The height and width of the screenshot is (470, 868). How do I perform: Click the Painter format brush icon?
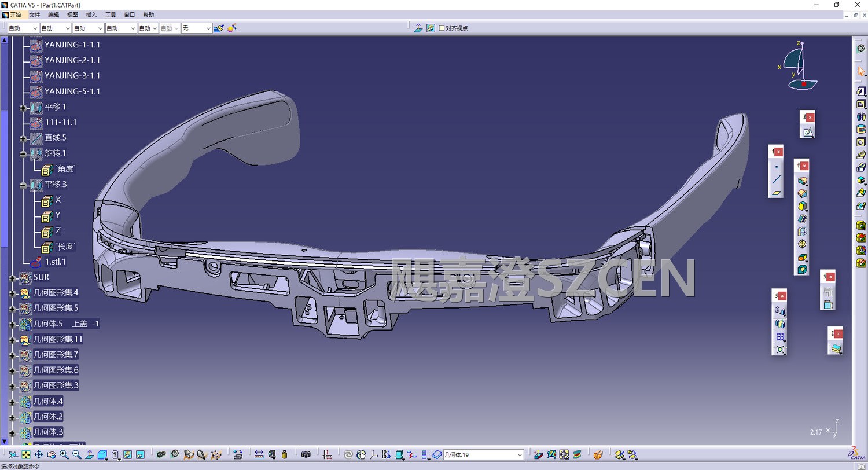click(x=219, y=28)
